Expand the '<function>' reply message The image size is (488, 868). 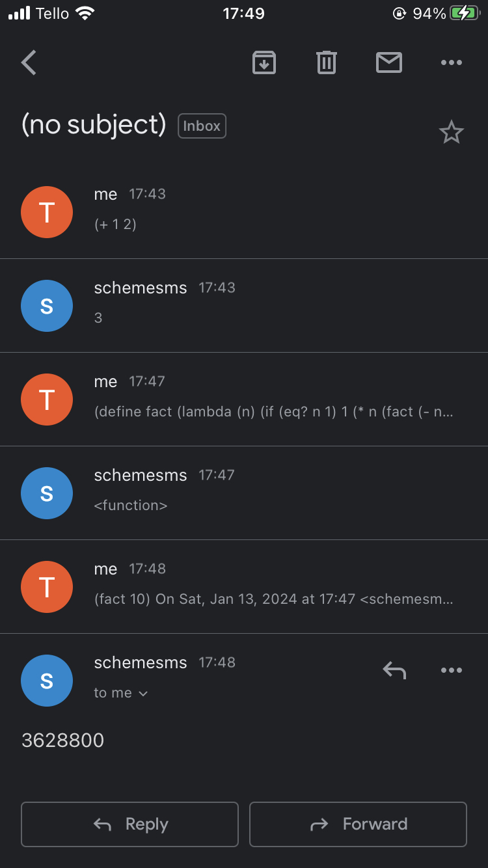coord(260,493)
